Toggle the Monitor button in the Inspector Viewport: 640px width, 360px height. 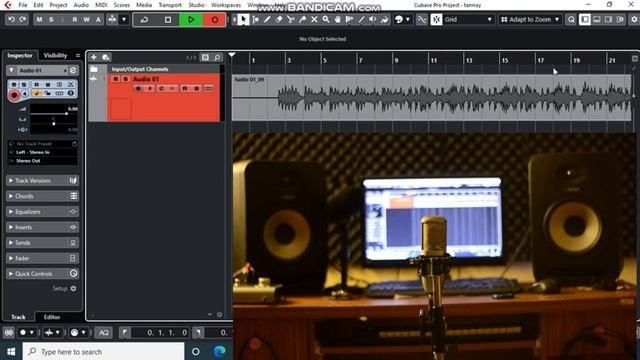pos(25,94)
